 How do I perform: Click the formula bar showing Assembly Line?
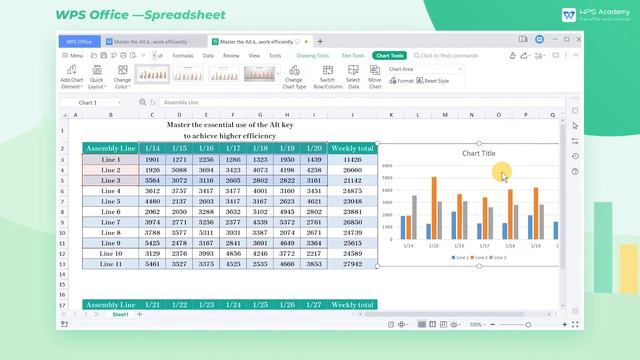click(x=361, y=102)
